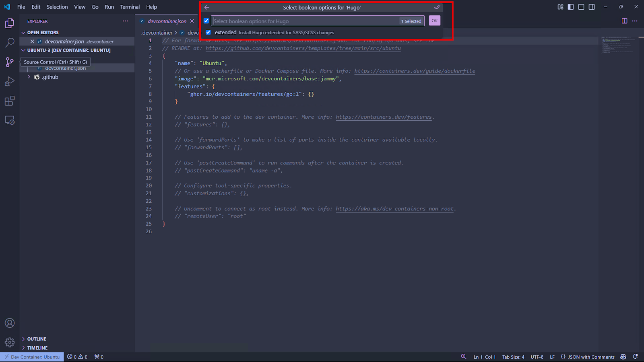Click the Dev Container: Ubuntu remote indicator
Viewport: 644px width, 362px height.
click(32, 357)
